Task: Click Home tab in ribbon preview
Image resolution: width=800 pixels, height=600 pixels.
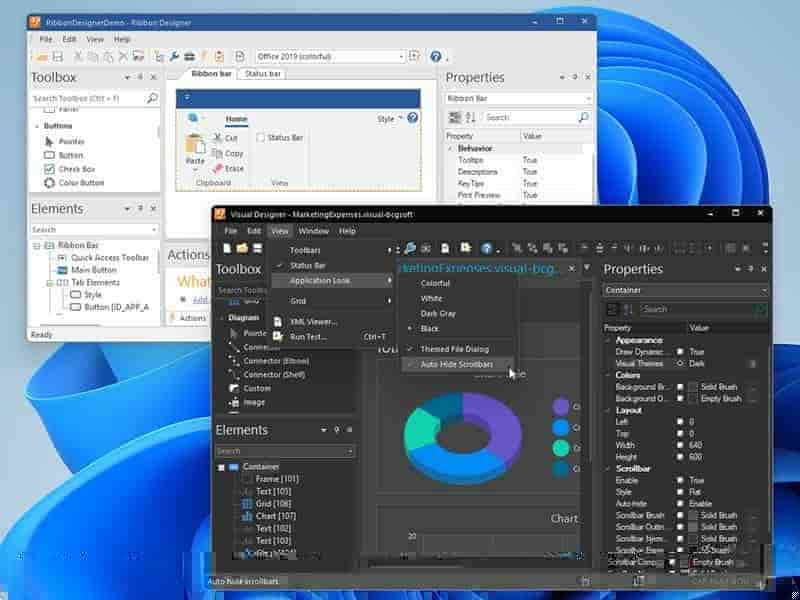Action: click(x=236, y=119)
